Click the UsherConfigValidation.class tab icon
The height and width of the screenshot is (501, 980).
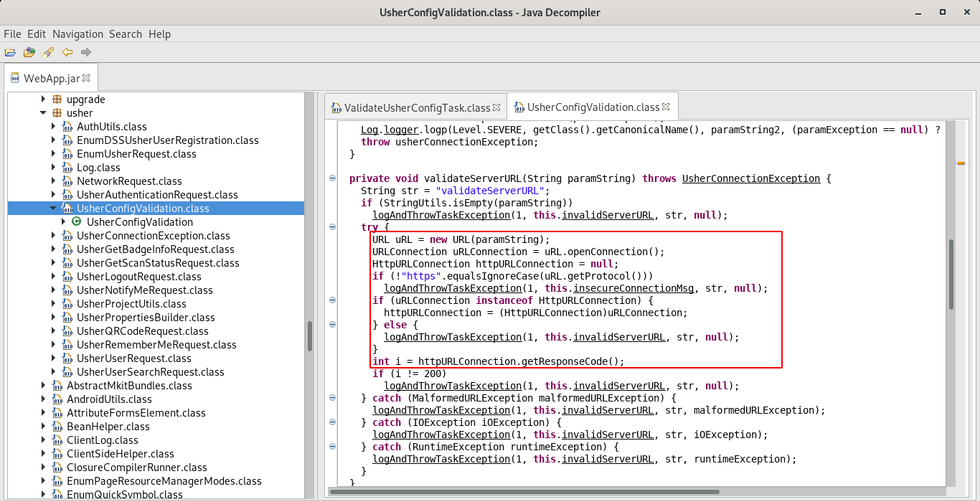(519, 107)
